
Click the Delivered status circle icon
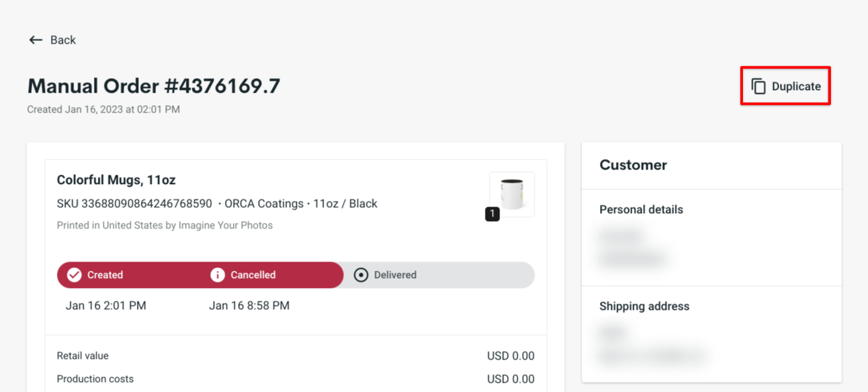click(361, 274)
